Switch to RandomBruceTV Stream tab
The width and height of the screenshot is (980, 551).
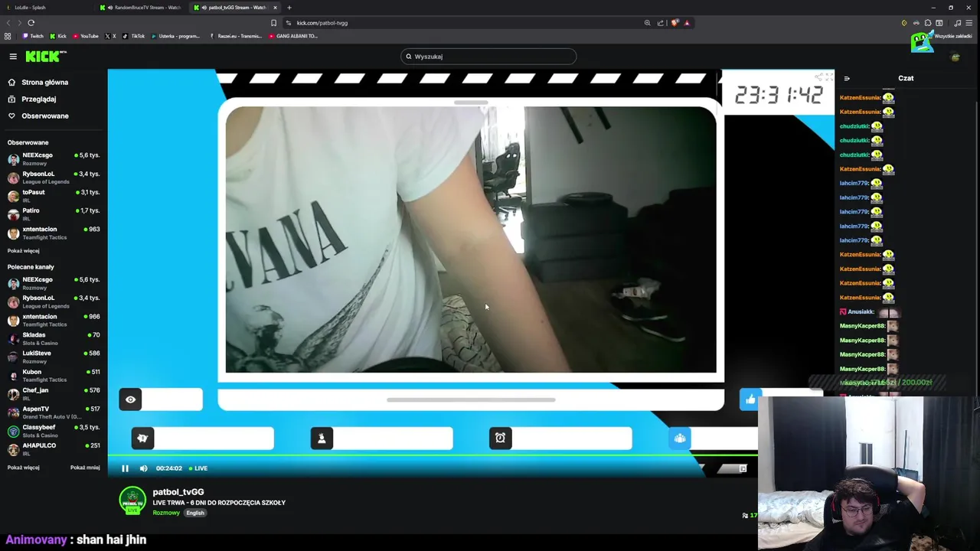(x=142, y=8)
